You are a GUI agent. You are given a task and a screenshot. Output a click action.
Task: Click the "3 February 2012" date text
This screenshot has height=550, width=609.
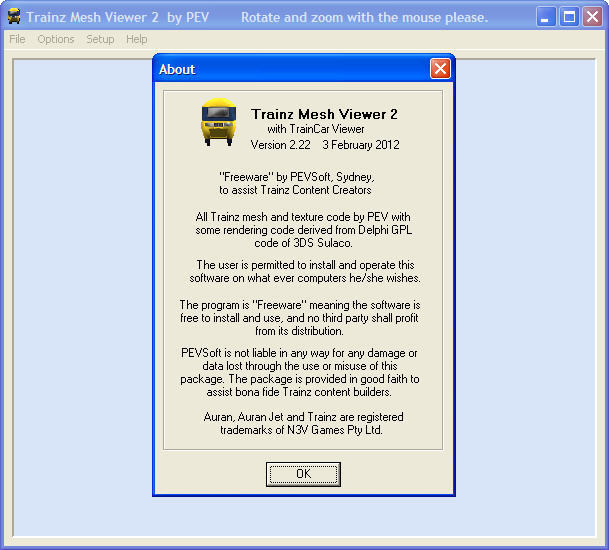[361, 145]
